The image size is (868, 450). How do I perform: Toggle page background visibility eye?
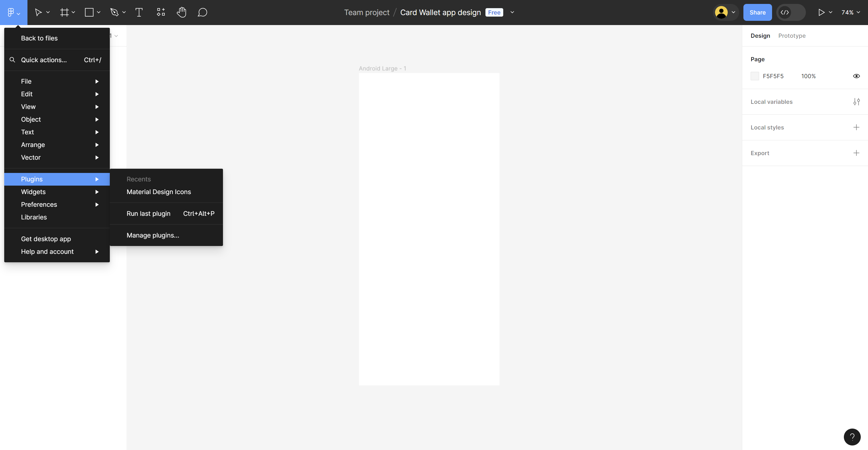point(856,76)
